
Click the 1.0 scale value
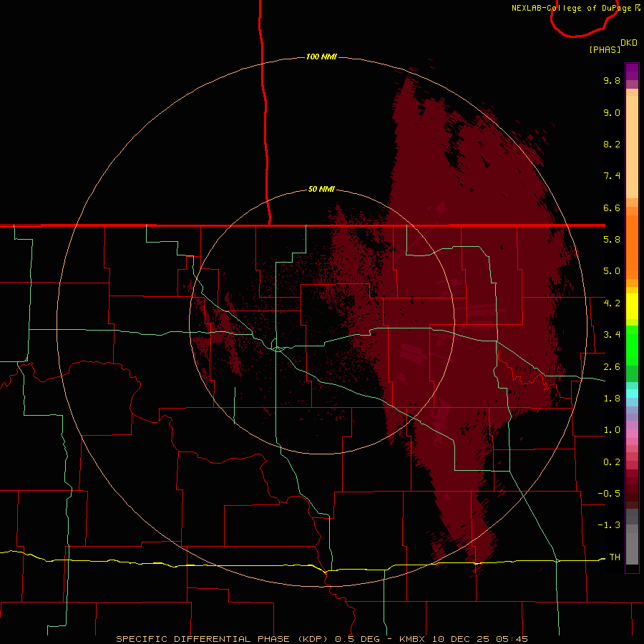point(612,430)
